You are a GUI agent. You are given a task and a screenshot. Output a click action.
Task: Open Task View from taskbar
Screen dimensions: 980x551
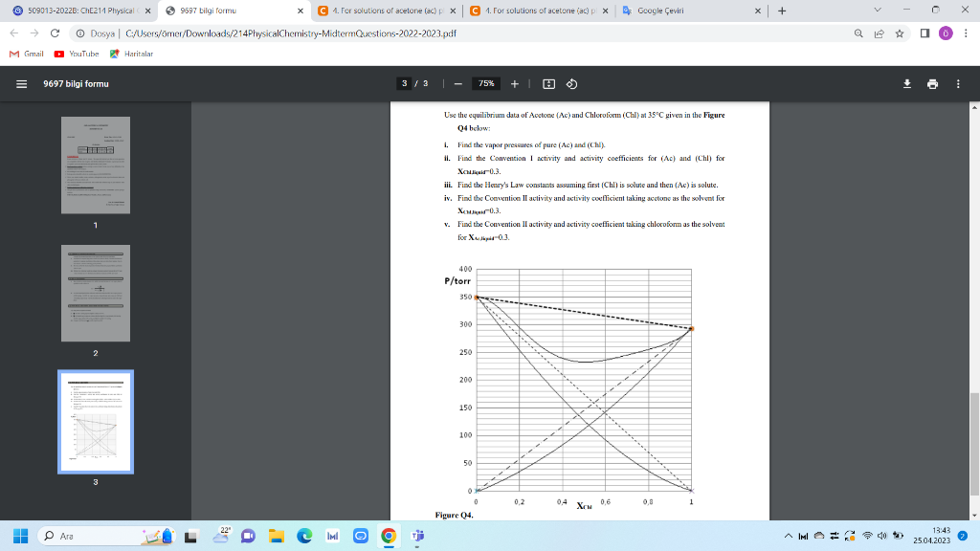click(190, 536)
